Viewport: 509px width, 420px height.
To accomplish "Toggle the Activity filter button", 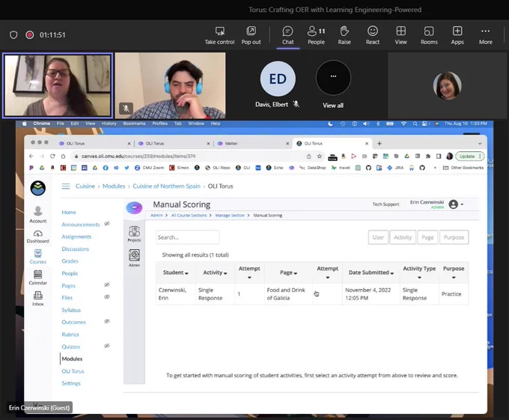I will tap(403, 237).
